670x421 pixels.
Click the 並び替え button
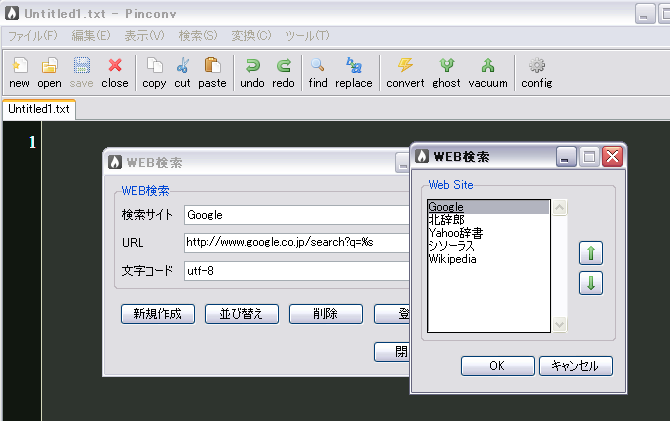(241, 314)
